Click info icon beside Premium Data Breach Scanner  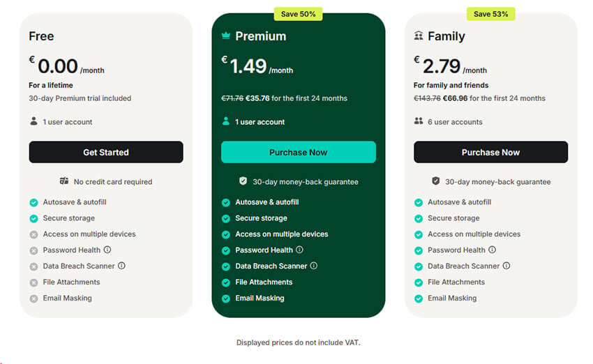coord(314,266)
